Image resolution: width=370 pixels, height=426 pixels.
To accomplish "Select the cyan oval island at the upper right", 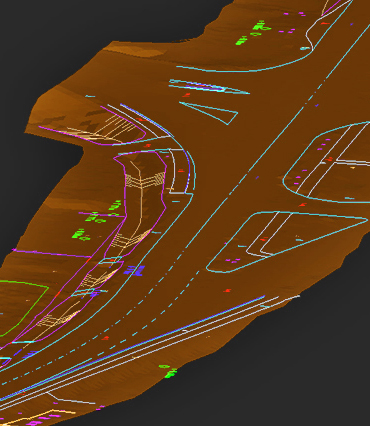I will [327, 163].
